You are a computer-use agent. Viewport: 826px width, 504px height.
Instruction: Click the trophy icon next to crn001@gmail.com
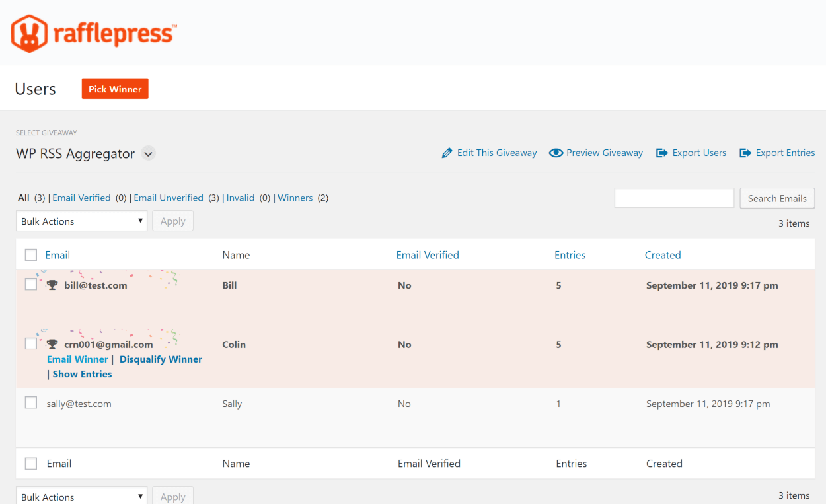[52, 344]
